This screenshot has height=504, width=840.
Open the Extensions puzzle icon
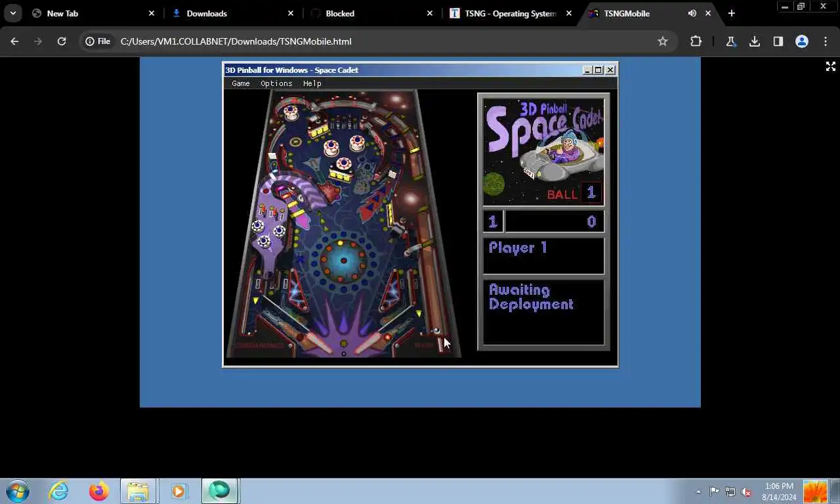tap(696, 41)
